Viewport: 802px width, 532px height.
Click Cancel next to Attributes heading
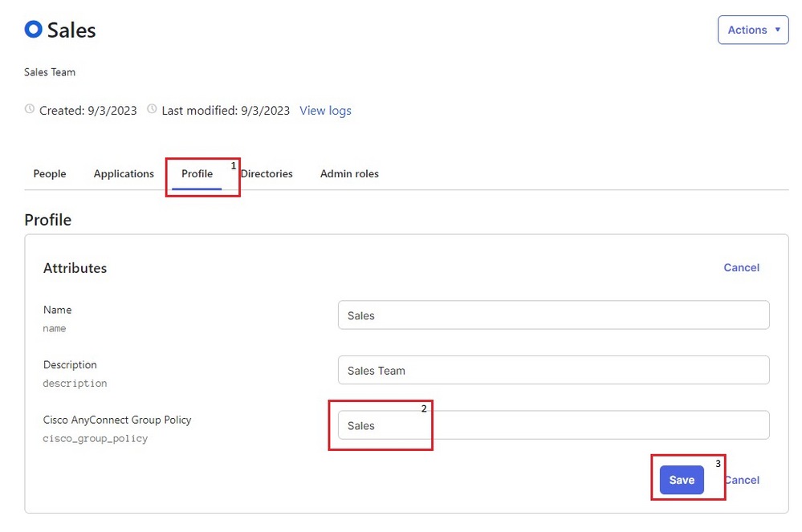pos(741,268)
